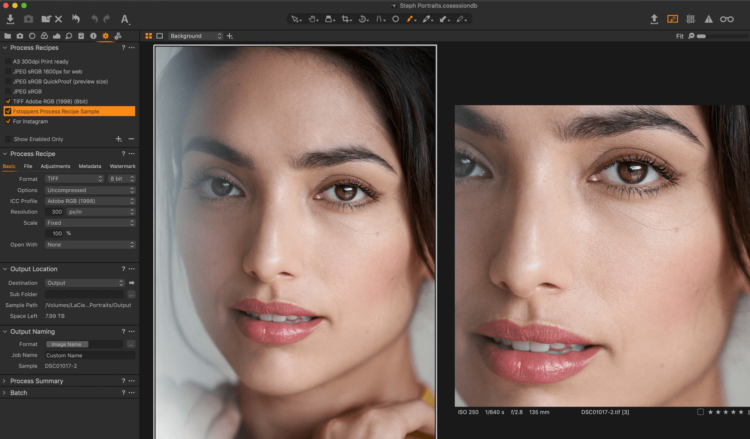Open the Color tool tab (three circles)
The image size is (750, 439).
pyautogui.click(x=44, y=36)
